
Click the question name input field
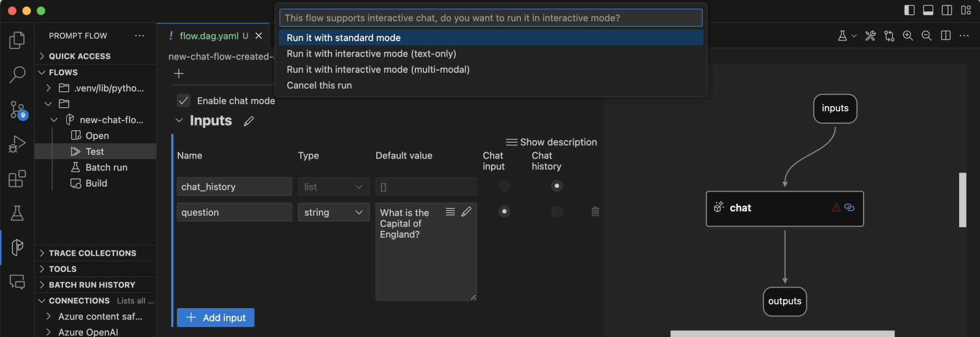tap(234, 213)
